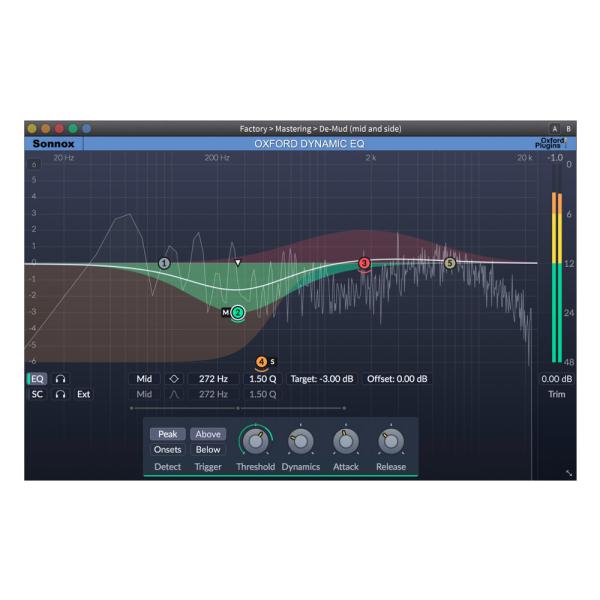Toggle the EQ enable button
Image resolution: width=600 pixels, height=600 pixels.
pyautogui.click(x=37, y=379)
